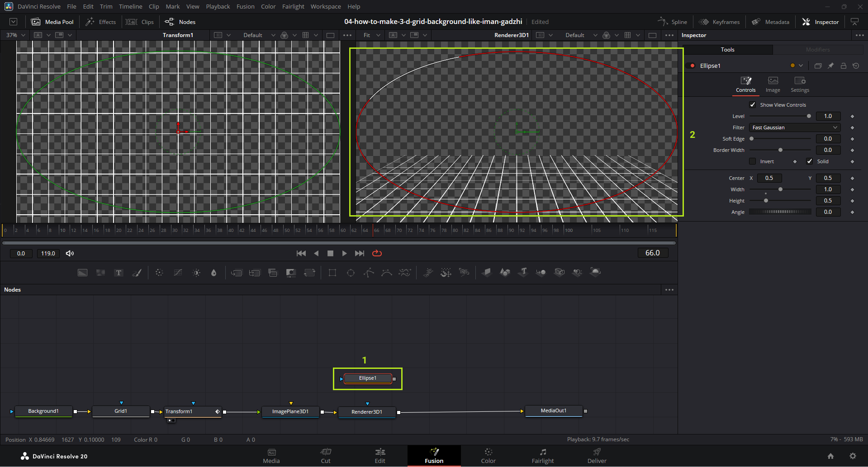This screenshot has height=467, width=868.
Task: Switch to the Settings tab in Inspector
Action: 800,85
